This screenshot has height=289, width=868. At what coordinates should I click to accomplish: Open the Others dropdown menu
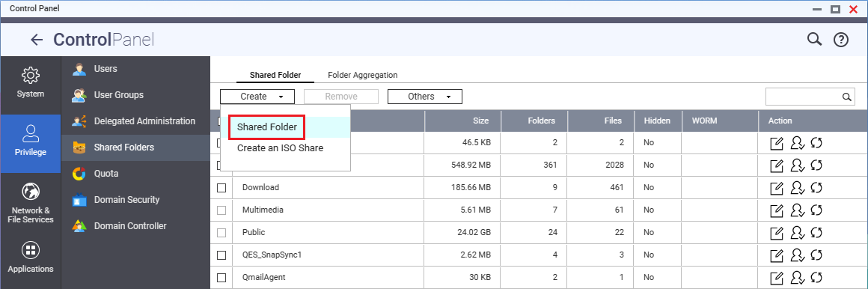click(424, 97)
